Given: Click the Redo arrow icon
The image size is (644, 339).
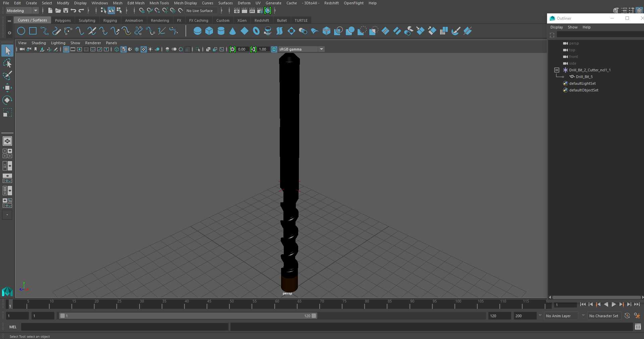Looking at the screenshot, I should [x=82, y=11].
